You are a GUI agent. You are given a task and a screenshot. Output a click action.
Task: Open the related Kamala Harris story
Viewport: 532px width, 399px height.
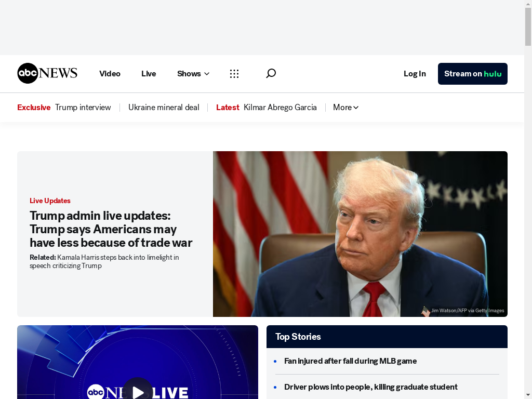pos(104,261)
